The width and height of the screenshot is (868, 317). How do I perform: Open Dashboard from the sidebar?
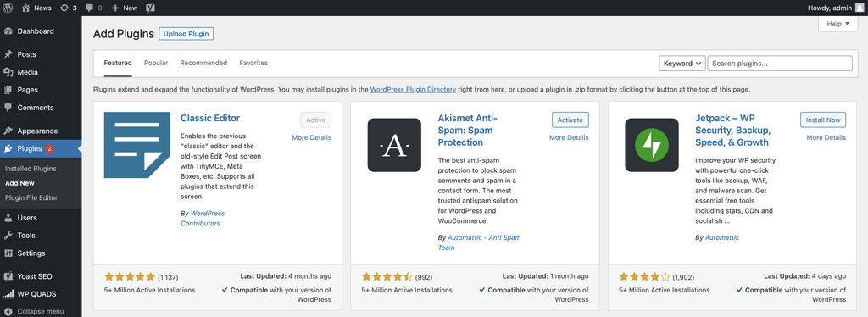click(x=36, y=31)
